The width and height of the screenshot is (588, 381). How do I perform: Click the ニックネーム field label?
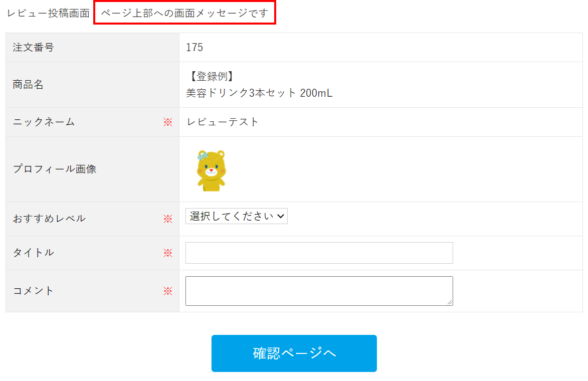pyautogui.click(x=44, y=122)
